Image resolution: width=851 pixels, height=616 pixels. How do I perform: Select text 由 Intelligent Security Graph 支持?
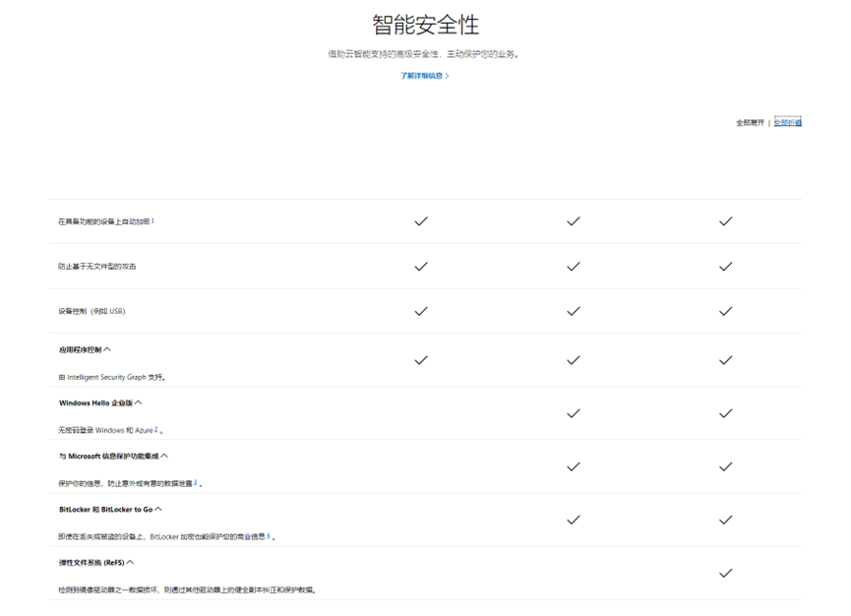pos(112,377)
